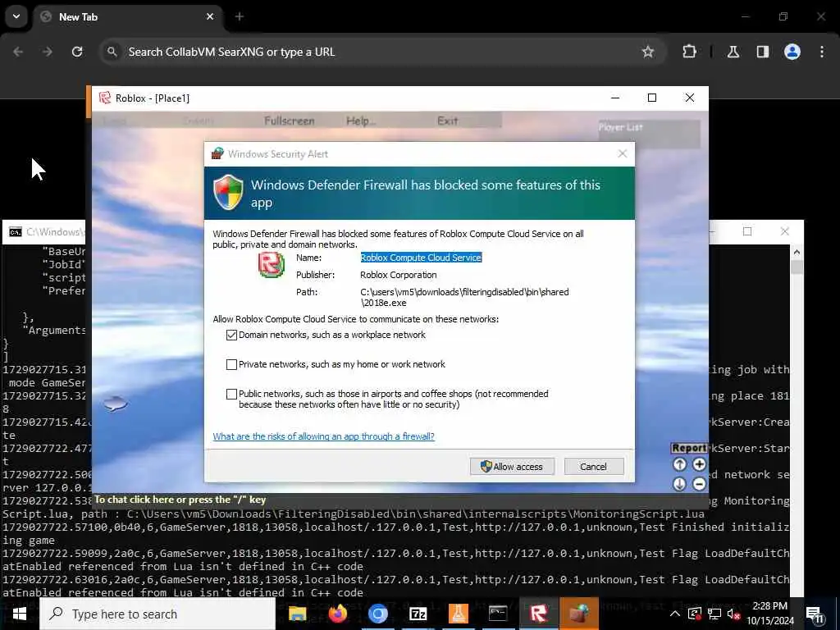Open the Windows Start menu

point(20,614)
